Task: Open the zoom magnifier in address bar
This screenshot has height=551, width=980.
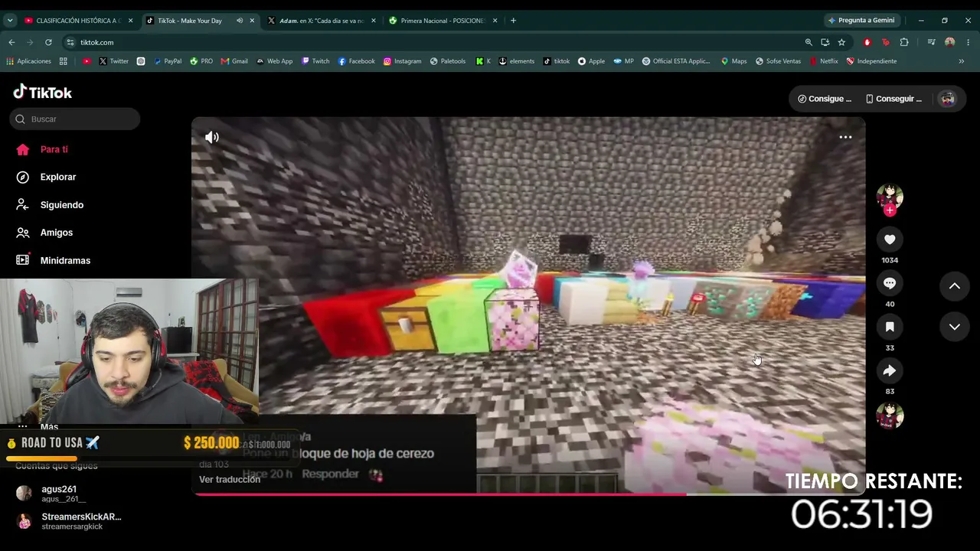Action: pos(808,42)
